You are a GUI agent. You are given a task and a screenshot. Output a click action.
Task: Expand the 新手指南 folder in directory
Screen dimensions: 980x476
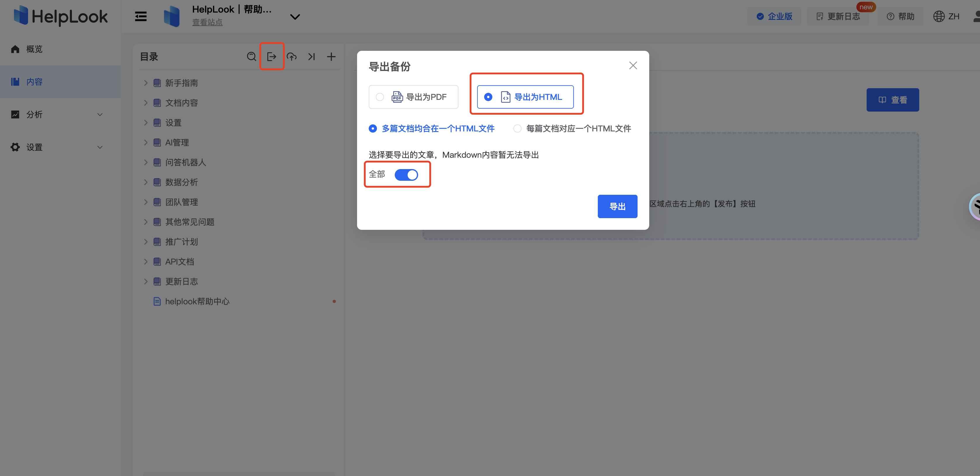tap(146, 83)
